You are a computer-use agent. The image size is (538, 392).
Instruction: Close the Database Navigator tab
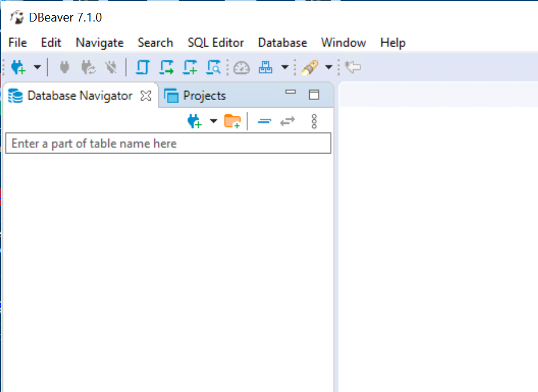click(146, 96)
